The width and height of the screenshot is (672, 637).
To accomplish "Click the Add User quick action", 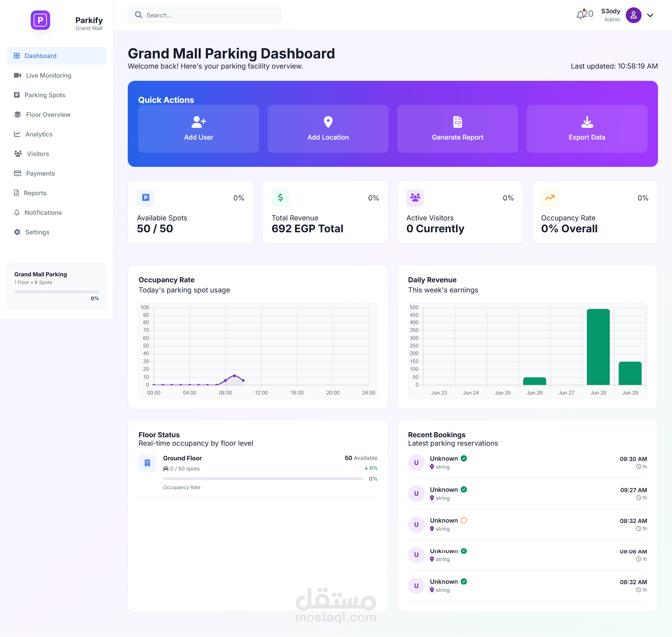I will click(x=198, y=129).
